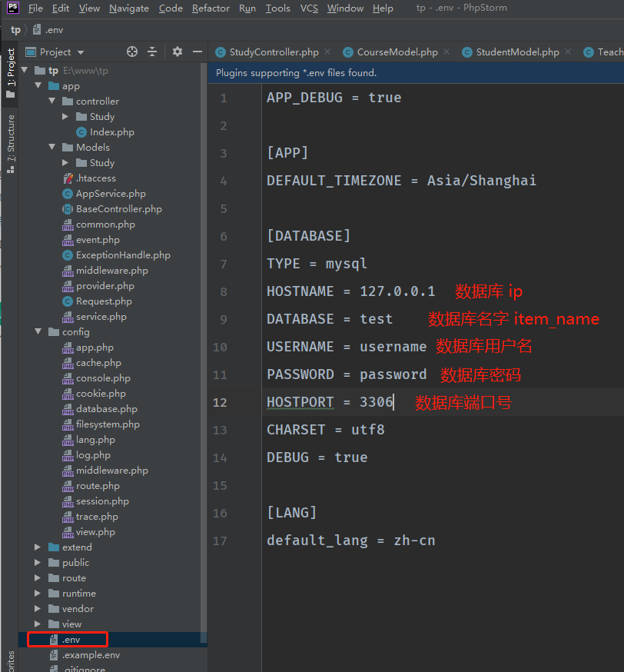This screenshot has height=672, width=624.
Task: Click the .env breadcrumb in navigation bar
Action: 49,30
